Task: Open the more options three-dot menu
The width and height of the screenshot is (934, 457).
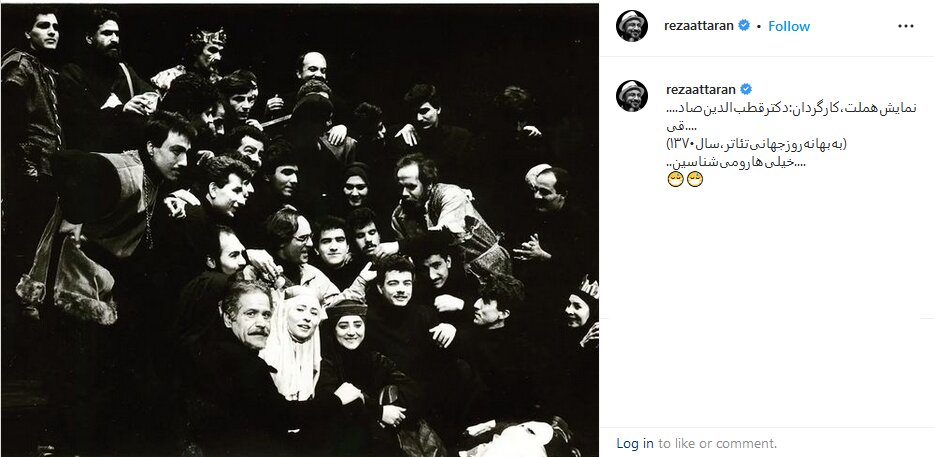Action: click(904, 26)
